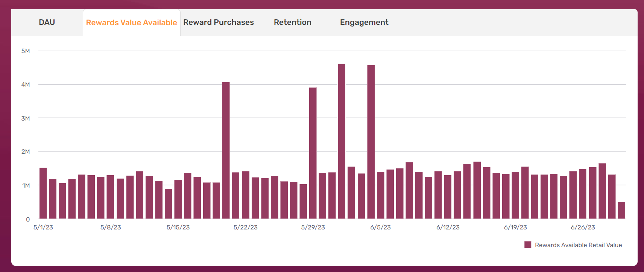Open the Reward Purchases tab
644x272 pixels.
coord(218,23)
